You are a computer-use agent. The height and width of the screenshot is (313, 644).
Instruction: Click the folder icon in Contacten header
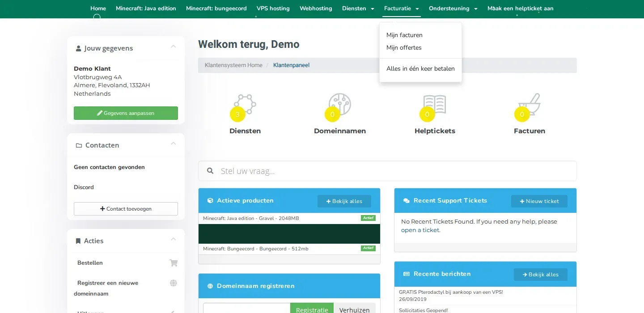(x=79, y=145)
